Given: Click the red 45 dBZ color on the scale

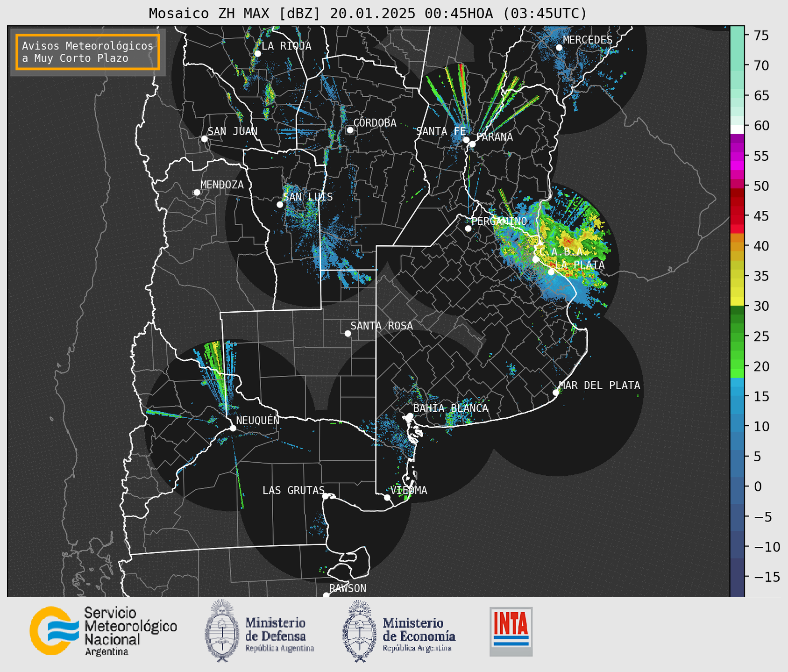Looking at the screenshot, I should 737,216.
